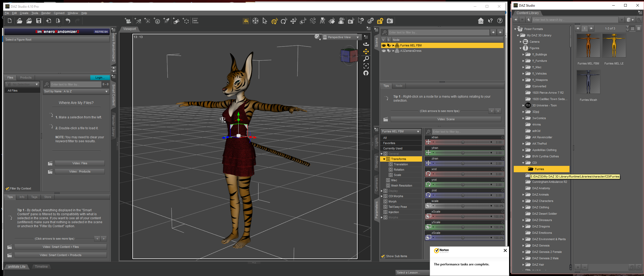Open the Render menu
Image resolution: width=644 pixels, height=276 pixels.
[x=46, y=13]
